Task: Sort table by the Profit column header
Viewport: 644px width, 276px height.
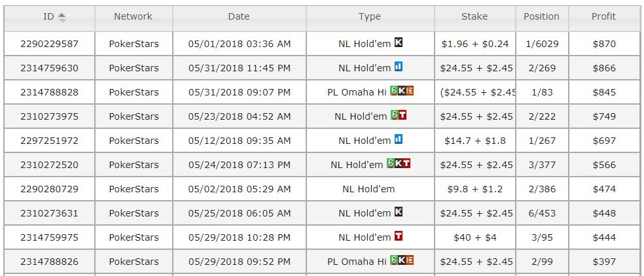Action: (603, 16)
